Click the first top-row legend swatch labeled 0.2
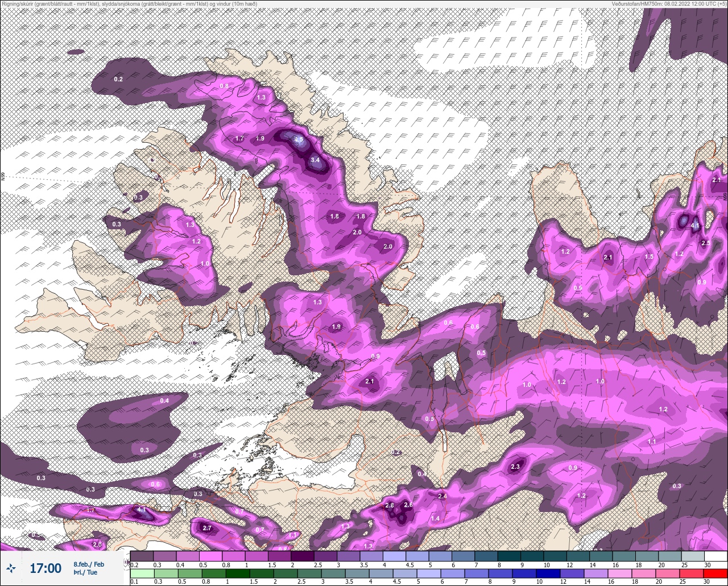 click(142, 556)
